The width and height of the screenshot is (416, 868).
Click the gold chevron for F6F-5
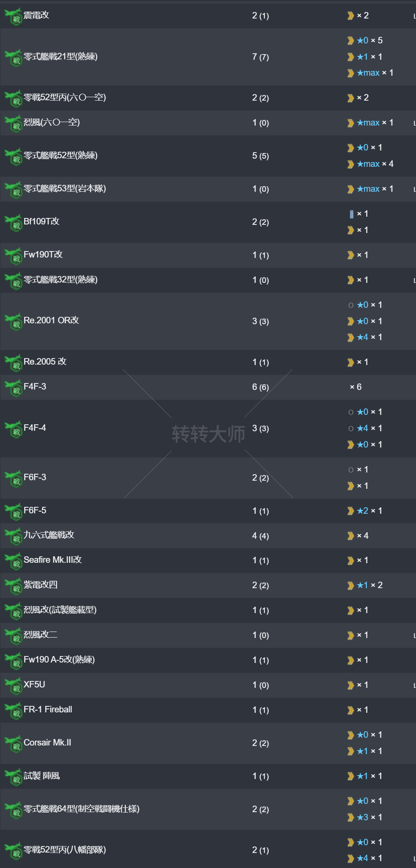[x=351, y=511]
